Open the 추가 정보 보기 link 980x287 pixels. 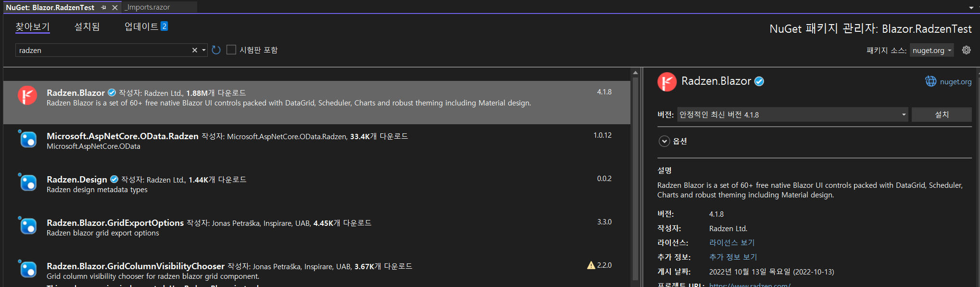point(733,257)
